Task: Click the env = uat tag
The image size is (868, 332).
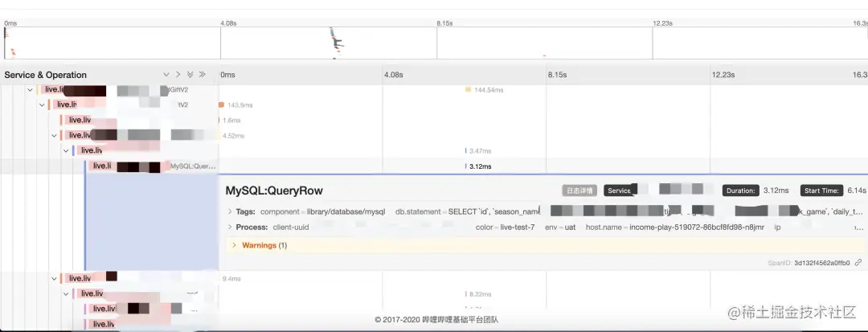Action: (x=561, y=227)
